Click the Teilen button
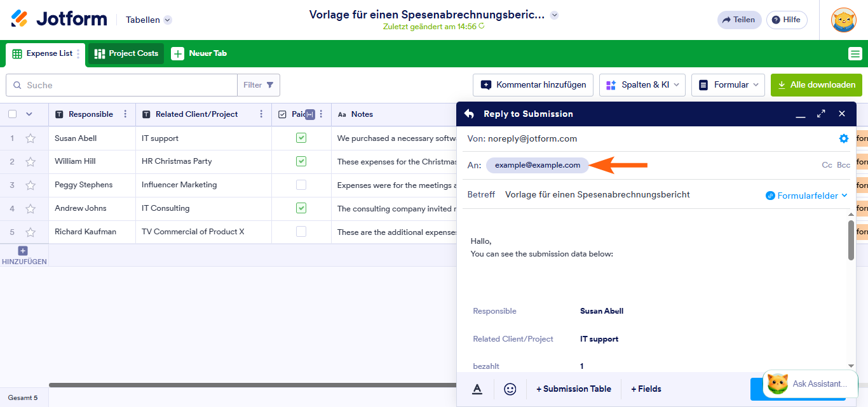Screen dimensions: 868x407 tap(739, 20)
